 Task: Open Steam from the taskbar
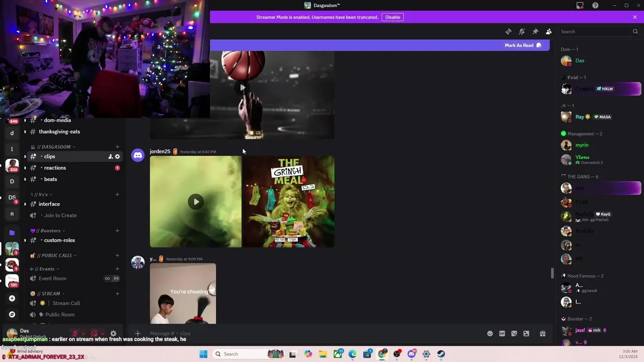(441, 354)
